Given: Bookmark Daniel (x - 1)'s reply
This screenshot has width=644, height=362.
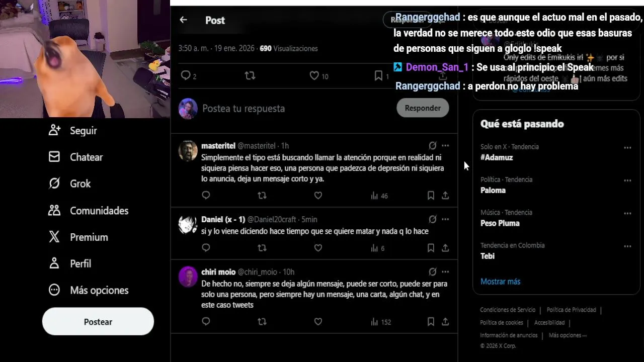Looking at the screenshot, I should point(431,248).
